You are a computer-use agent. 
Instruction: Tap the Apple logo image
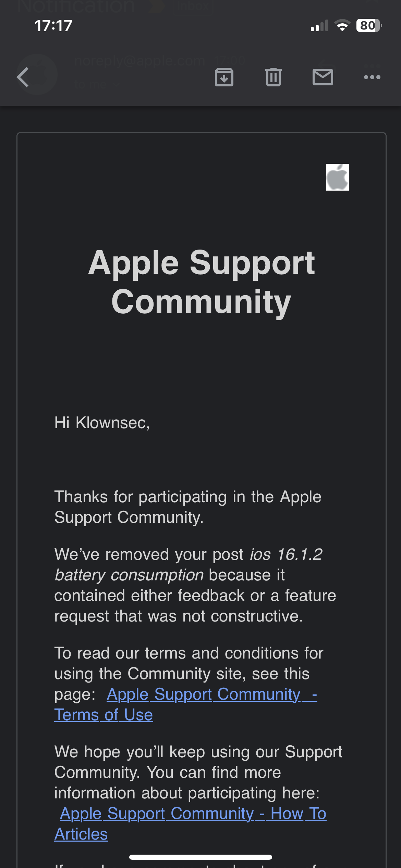(x=337, y=177)
